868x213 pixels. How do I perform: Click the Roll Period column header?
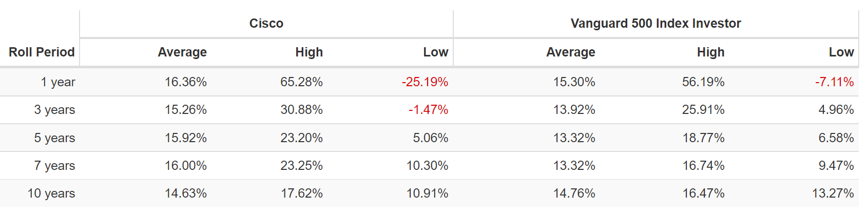point(42,52)
